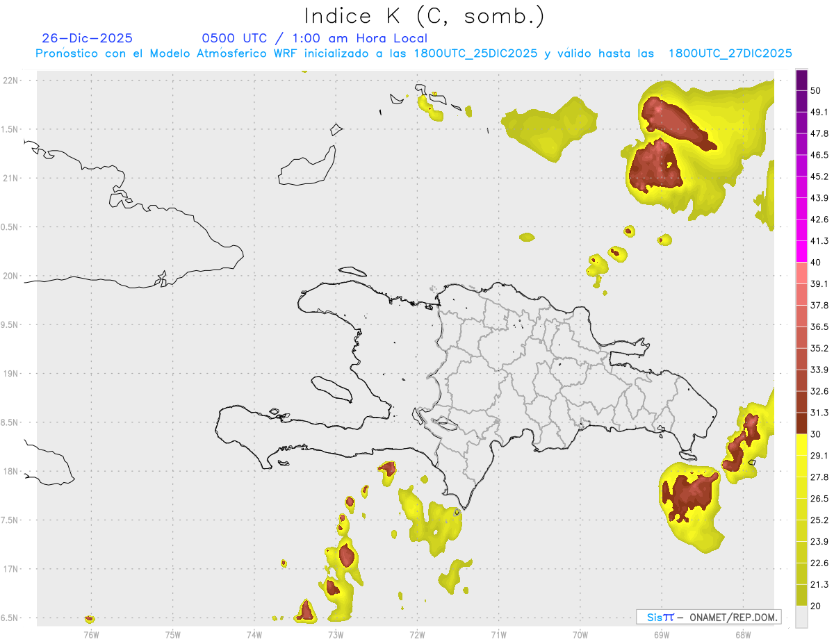Click the "20N" latitude label
834x644 pixels.
(x=10, y=276)
